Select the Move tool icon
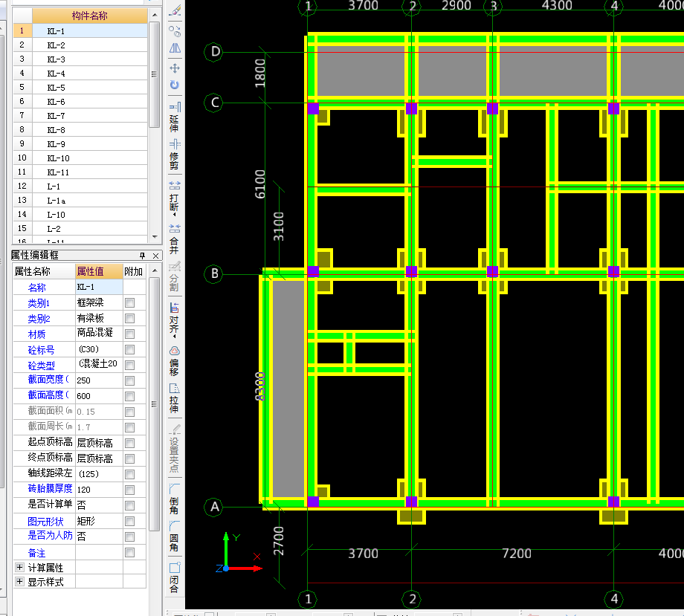Image resolution: width=684 pixels, height=616 pixels. pos(175,68)
